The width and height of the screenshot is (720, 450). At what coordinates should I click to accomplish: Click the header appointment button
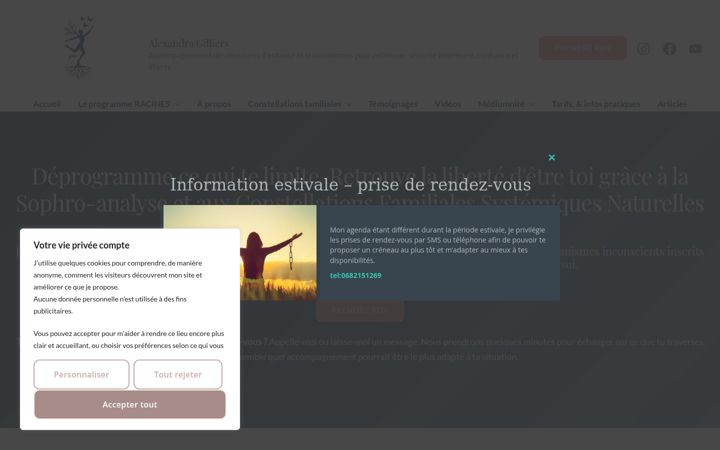pyautogui.click(x=583, y=48)
